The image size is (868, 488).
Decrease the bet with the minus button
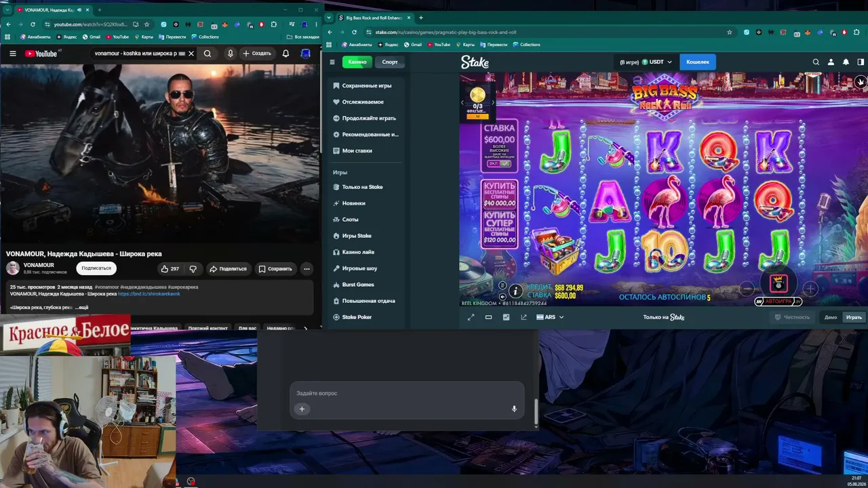(x=747, y=289)
